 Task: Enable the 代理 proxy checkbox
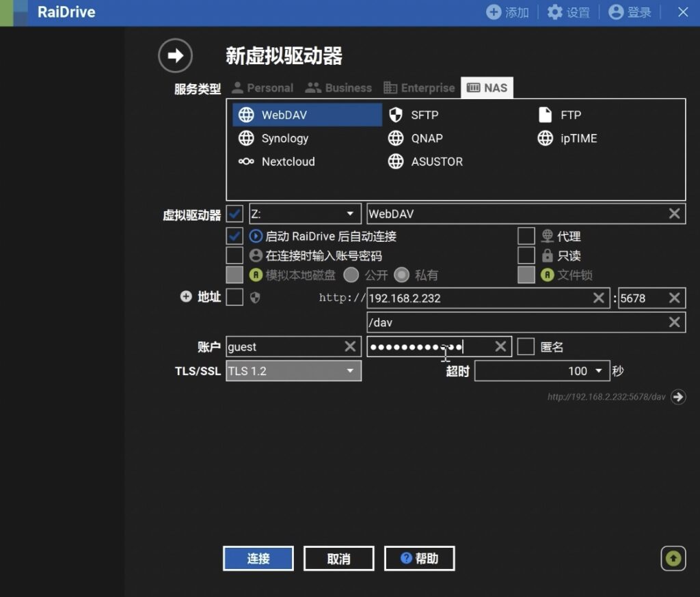(526, 236)
